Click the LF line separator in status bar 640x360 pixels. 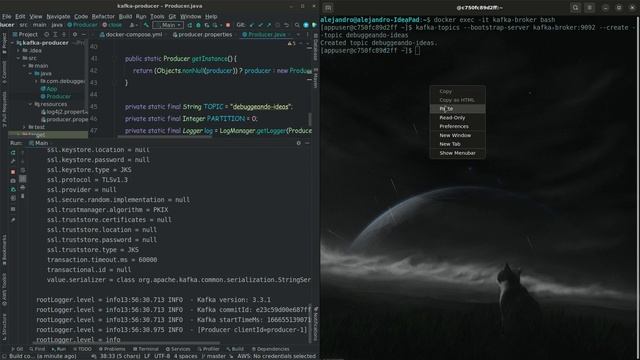[147, 356]
